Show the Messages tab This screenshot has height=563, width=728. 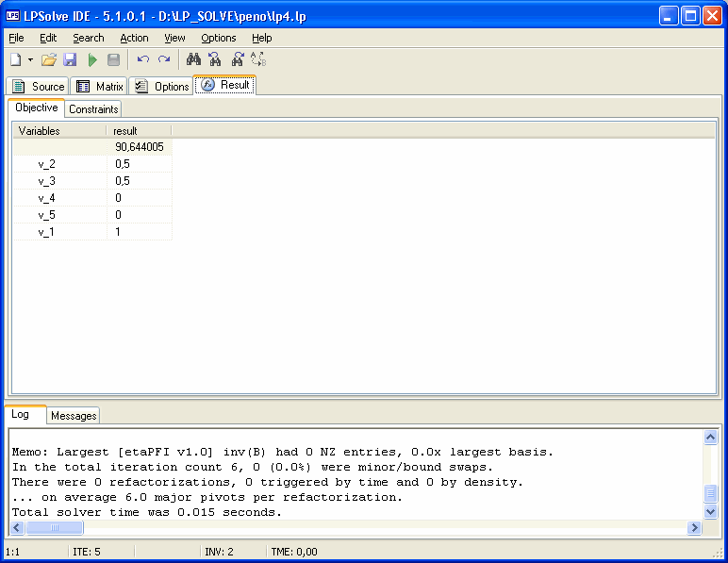click(74, 416)
